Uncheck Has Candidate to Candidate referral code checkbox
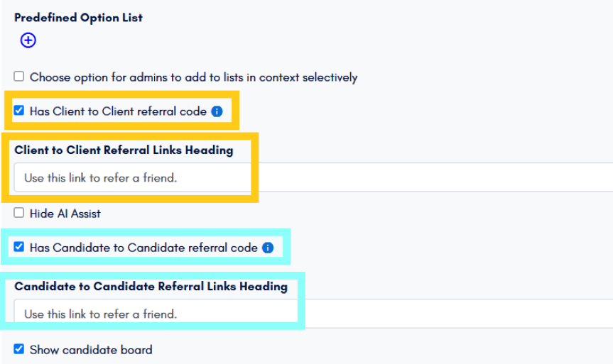 click(18, 247)
